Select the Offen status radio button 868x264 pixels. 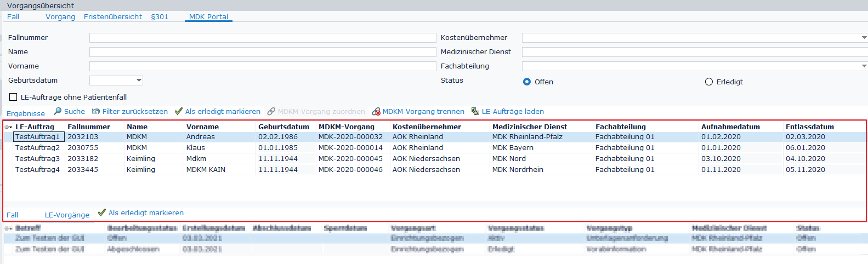click(x=527, y=82)
